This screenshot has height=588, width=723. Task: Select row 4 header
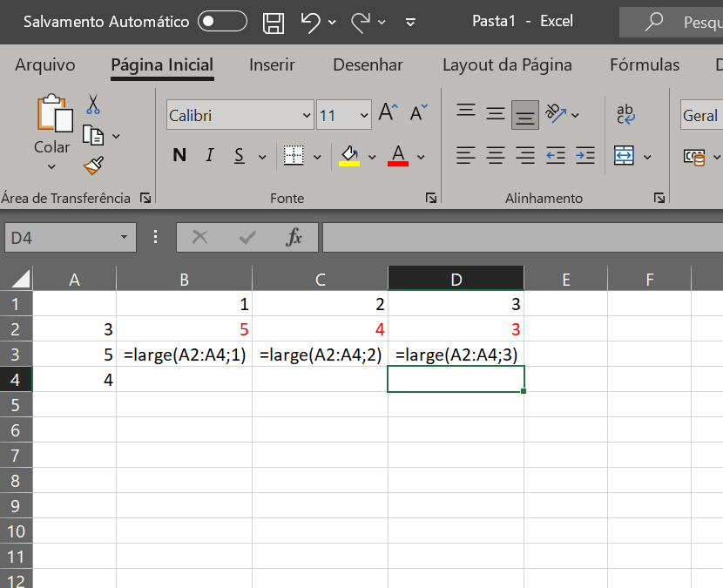tap(16, 379)
